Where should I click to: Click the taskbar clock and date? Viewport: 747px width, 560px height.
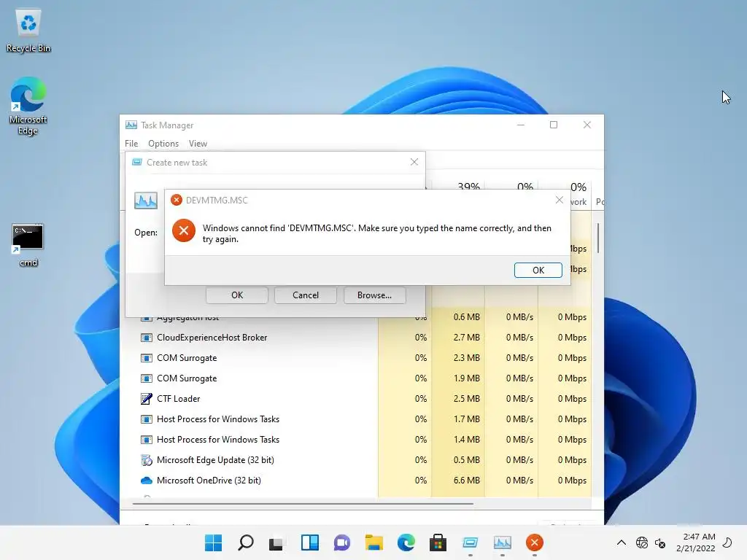[695, 542]
